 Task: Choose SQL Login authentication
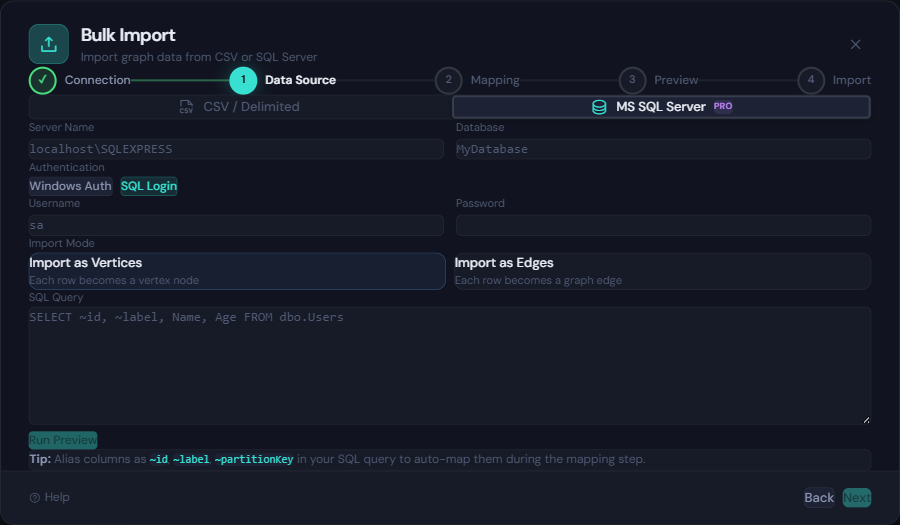tap(149, 186)
